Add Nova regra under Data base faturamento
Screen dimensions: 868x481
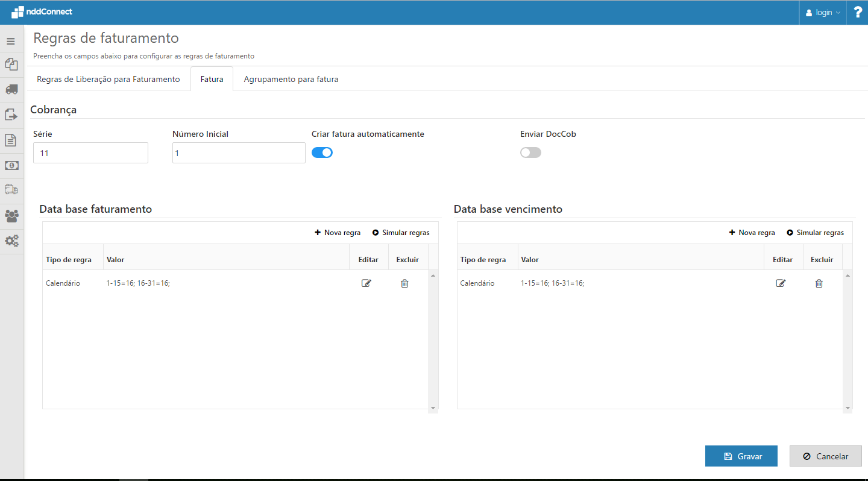[x=338, y=233]
